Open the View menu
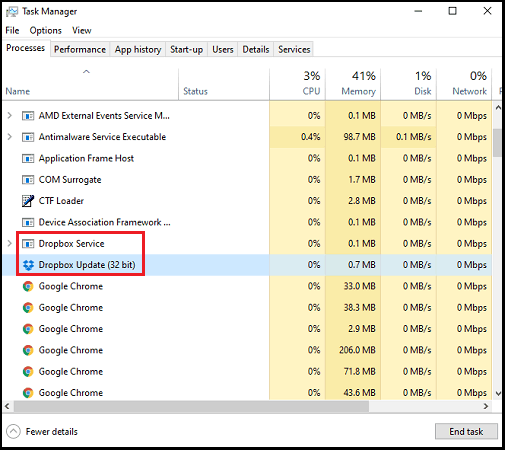The image size is (505, 450). (82, 30)
